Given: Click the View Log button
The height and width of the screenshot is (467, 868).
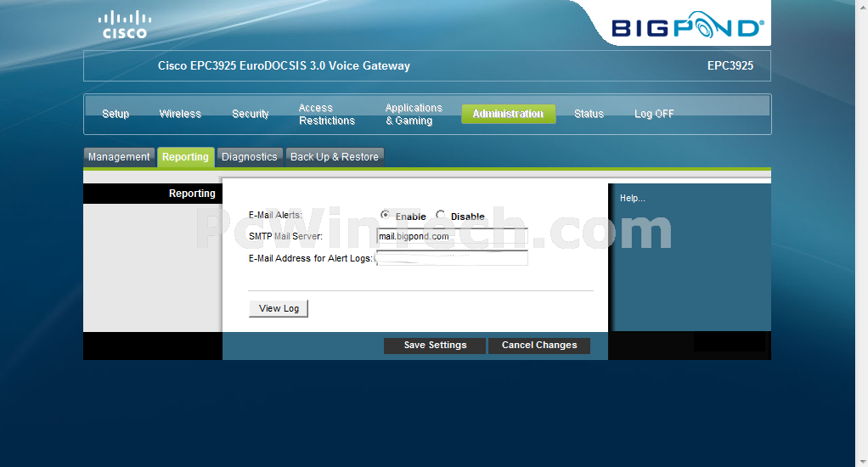Looking at the screenshot, I should [279, 308].
